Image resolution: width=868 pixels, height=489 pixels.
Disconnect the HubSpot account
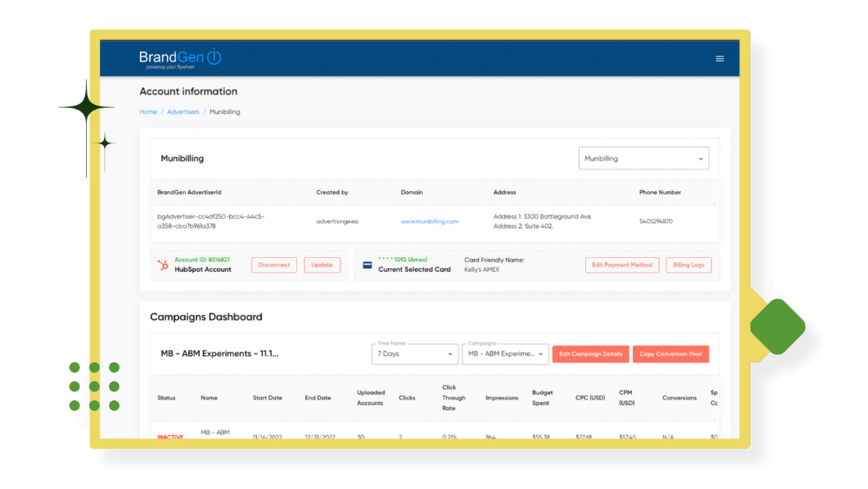274,265
